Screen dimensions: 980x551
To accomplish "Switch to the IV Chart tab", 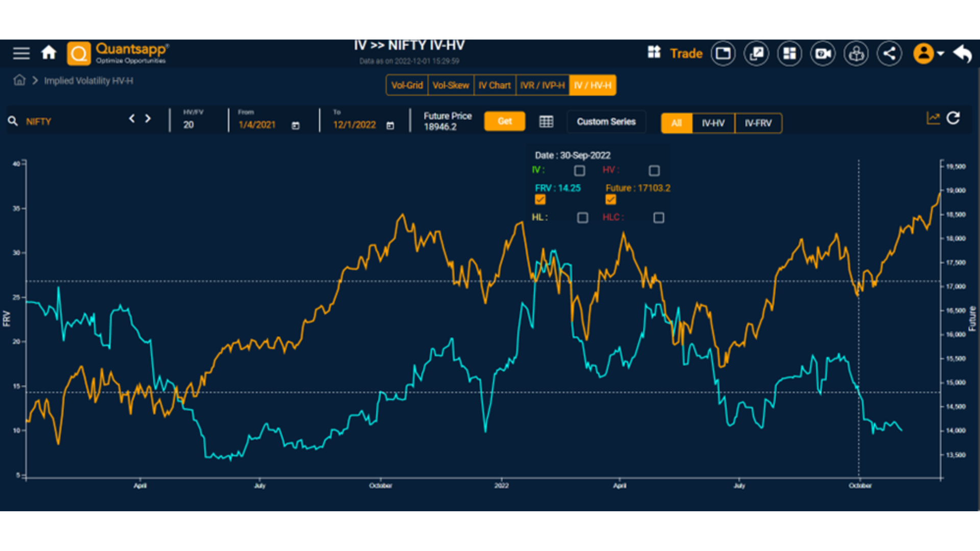I will pyautogui.click(x=494, y=85).
